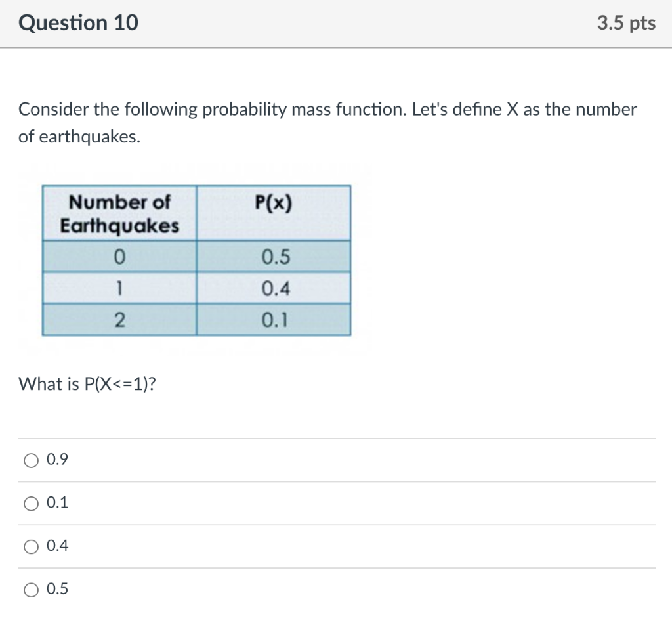Click the table cell showing 0.1
The image size is (672, 627).
(x=274, y=321)
